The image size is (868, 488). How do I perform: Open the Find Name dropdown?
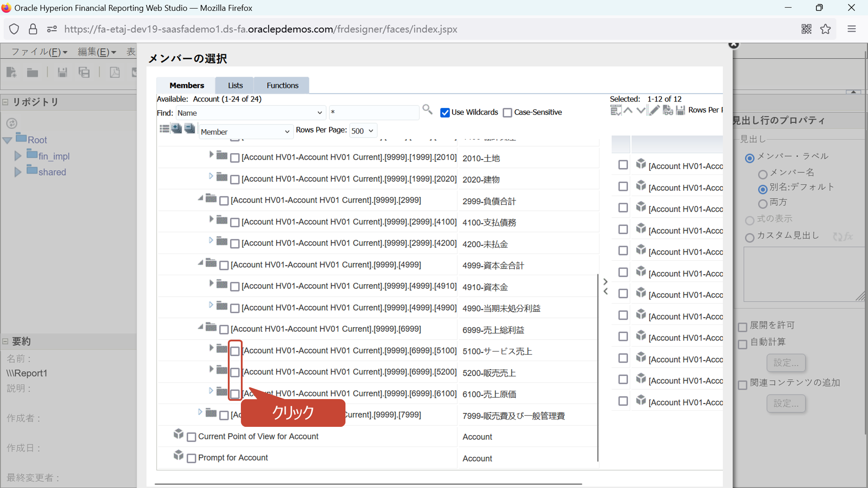[250, 113]
